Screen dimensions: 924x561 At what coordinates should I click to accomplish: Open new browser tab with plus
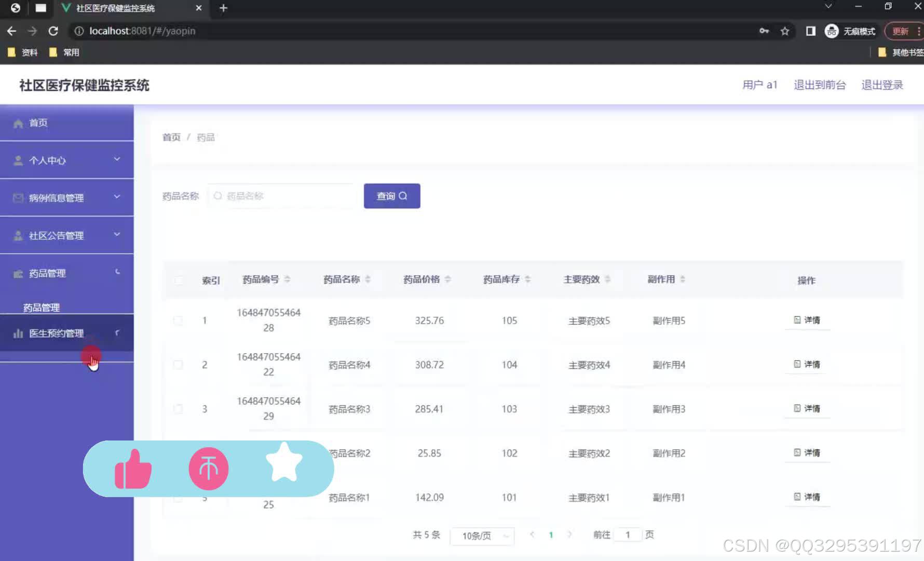(x=223, y=8)
